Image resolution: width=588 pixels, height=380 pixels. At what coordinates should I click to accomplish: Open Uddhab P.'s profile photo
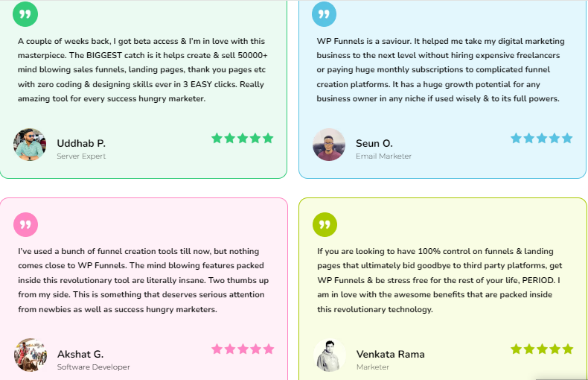point(30,145)
